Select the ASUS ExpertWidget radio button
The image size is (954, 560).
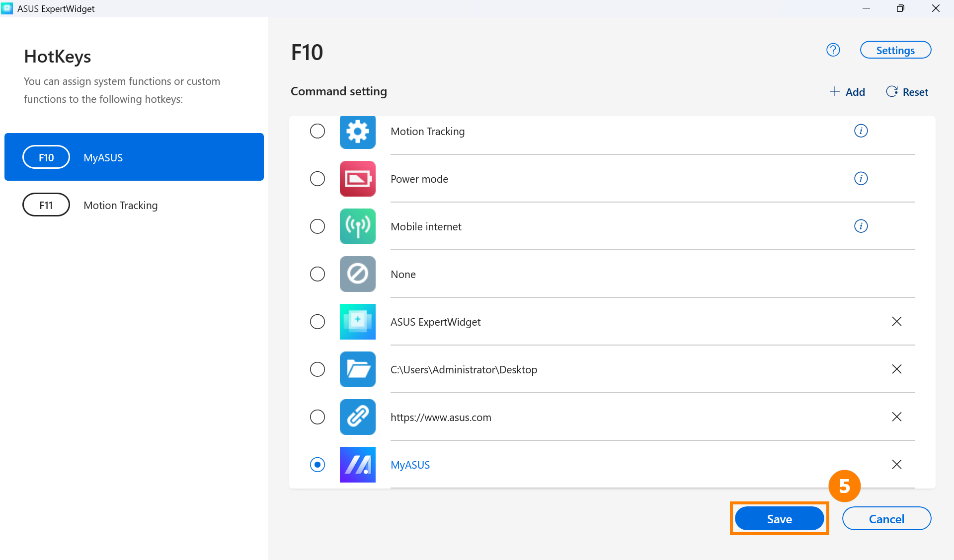(x=318, y=322)
